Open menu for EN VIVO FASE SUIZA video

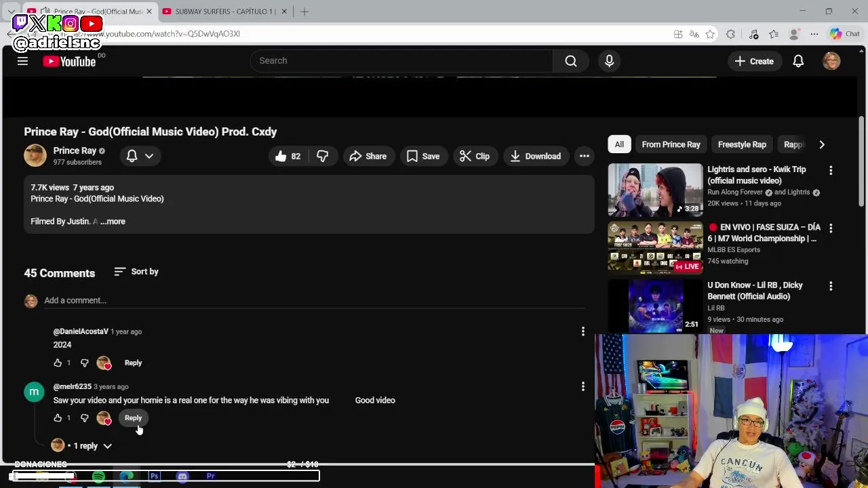pos(831,228)
